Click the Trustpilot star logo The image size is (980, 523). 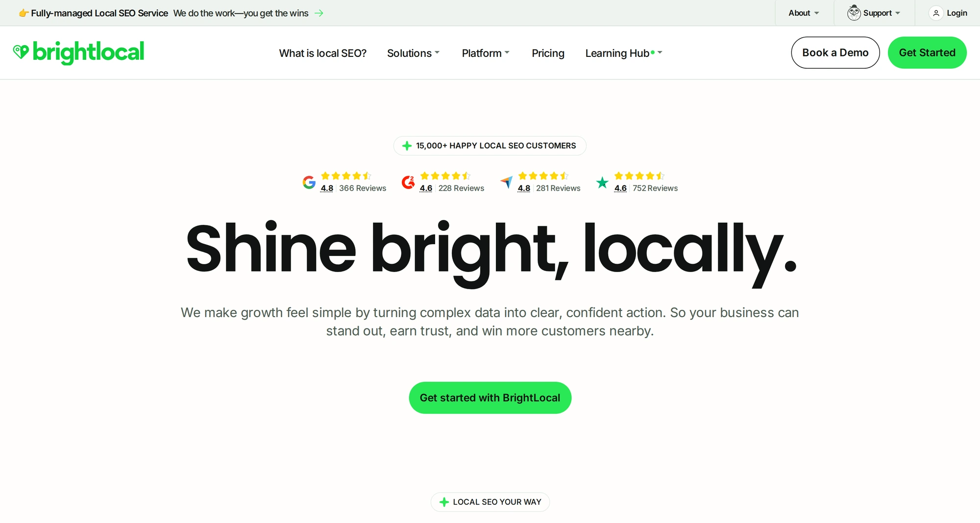pos(602,183)
